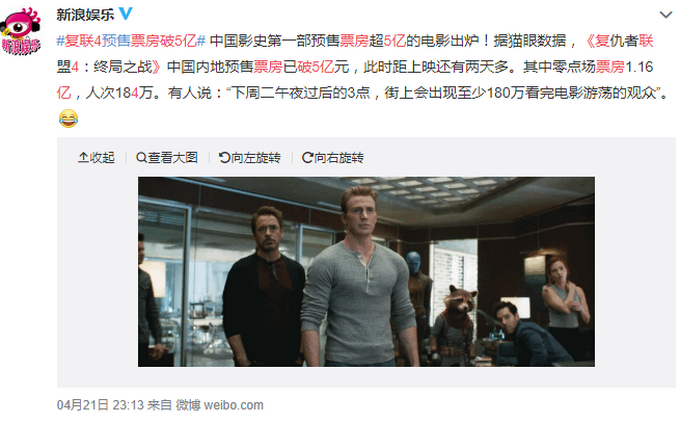Click the red 票房 keyword before 1.16

(x=610, y=67)
